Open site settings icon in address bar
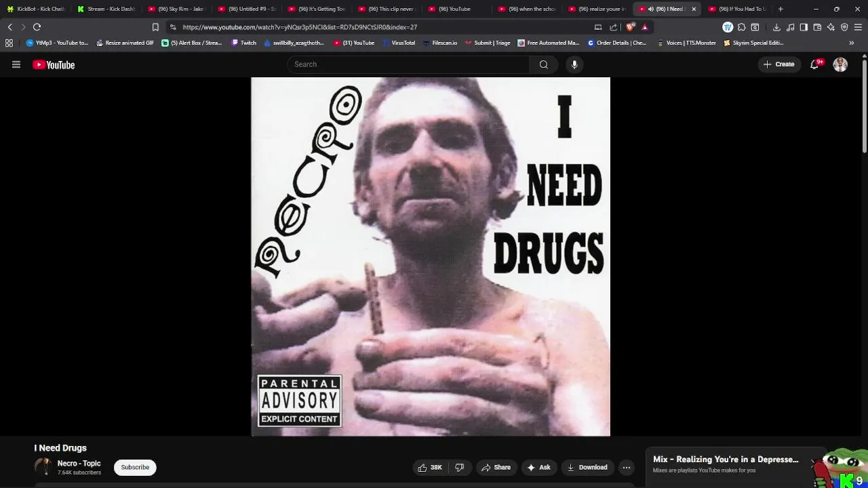The height and width of the screenshot is (488, 868). [173, 27]
